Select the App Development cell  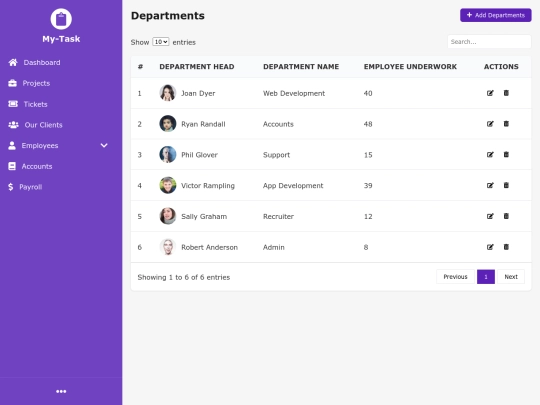coord(293,186)
